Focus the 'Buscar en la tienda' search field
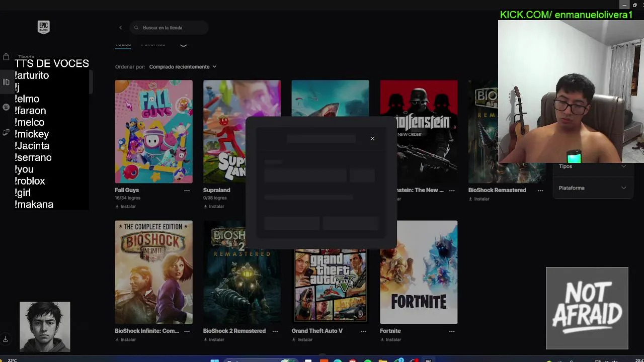 point(169,28)
